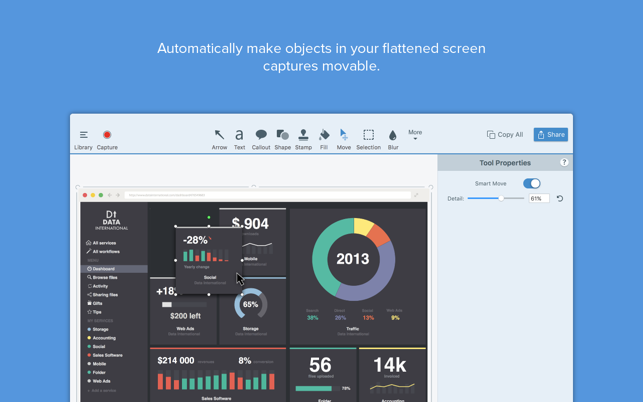Toggle the Smart Move switch
This screenshot has width=643, height=402.
[531, 183]
